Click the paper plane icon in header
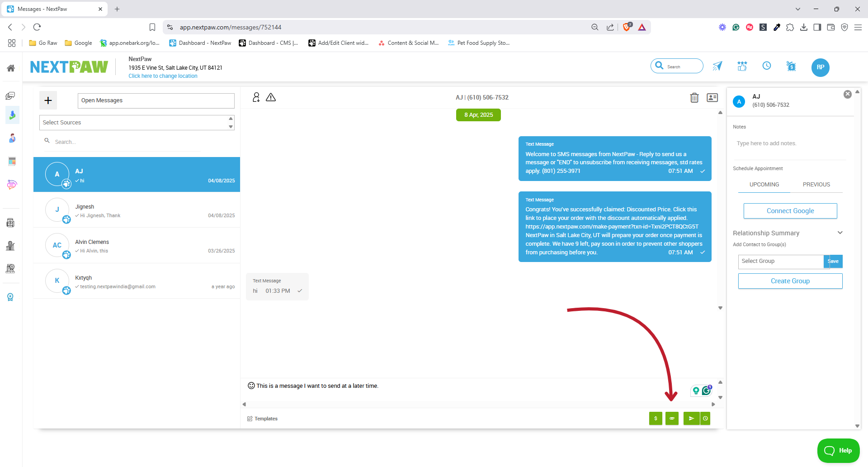Image resolution: width=868 pixels, height=467 pixels. [x=717, y=67]
